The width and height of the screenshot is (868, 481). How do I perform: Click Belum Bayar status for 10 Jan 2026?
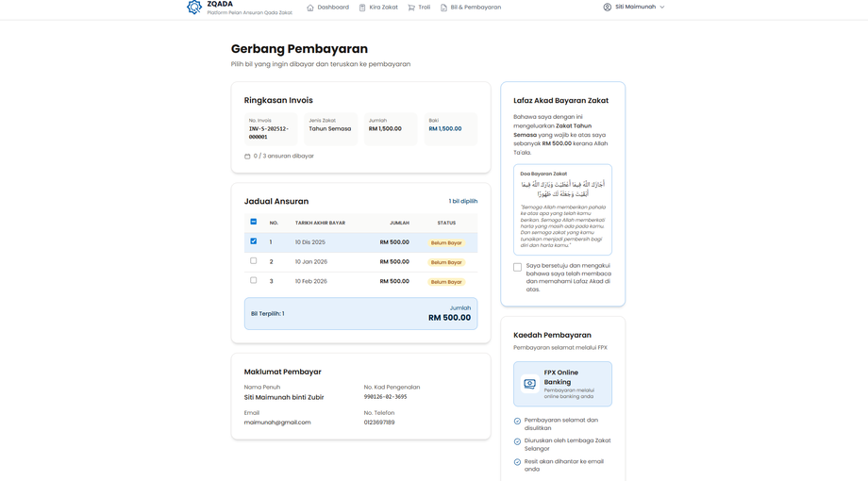click(x=446, y=262)
